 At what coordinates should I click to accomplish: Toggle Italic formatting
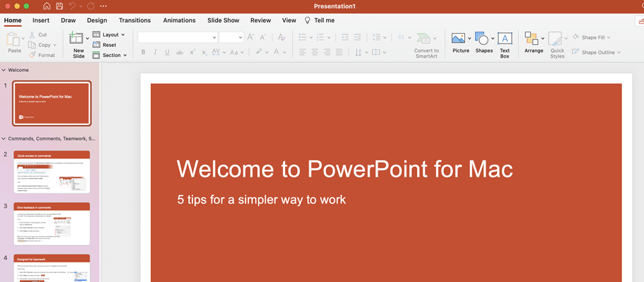coord(155,52)
